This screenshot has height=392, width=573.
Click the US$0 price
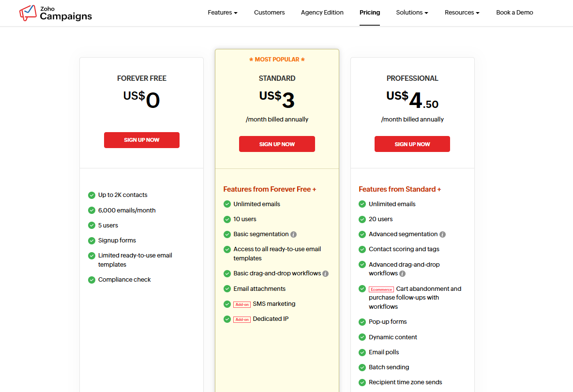point(142,99)
